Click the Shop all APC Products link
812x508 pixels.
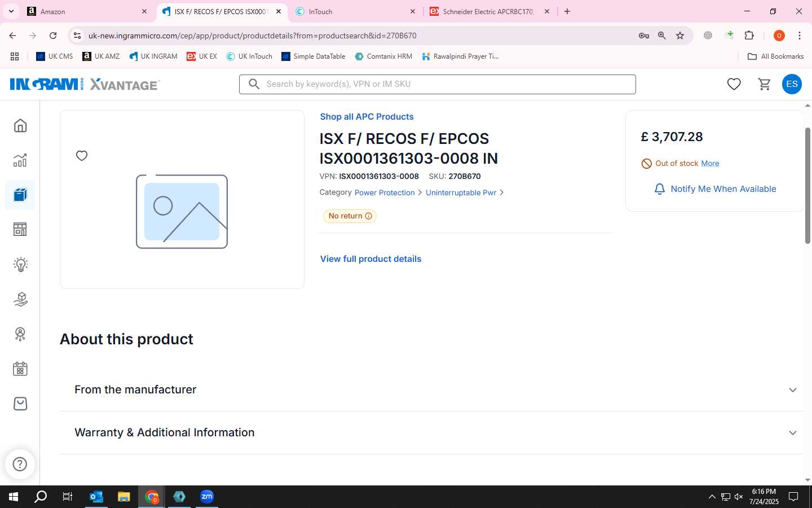[367, 117]
